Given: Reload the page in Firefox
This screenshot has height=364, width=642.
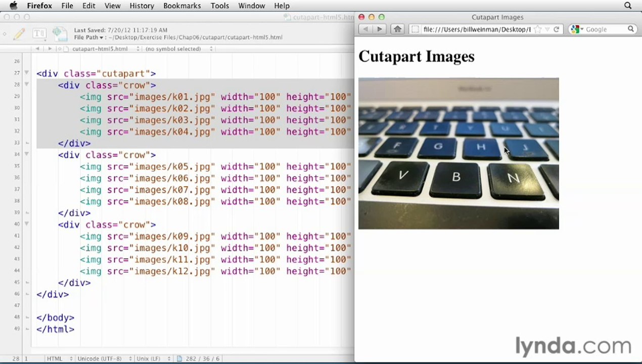Looking at the screenshot, I should 556,29.
